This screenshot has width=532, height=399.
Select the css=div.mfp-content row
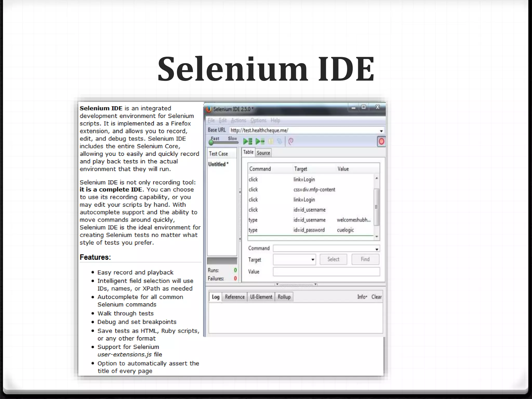click(x=311, y=190)
